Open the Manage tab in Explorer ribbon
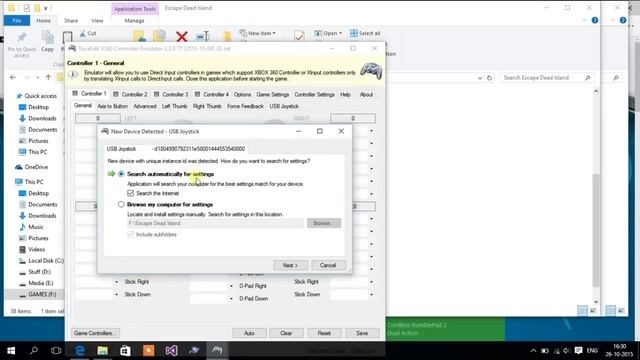This screenshot has height=360, width=640. coord(134,20)
